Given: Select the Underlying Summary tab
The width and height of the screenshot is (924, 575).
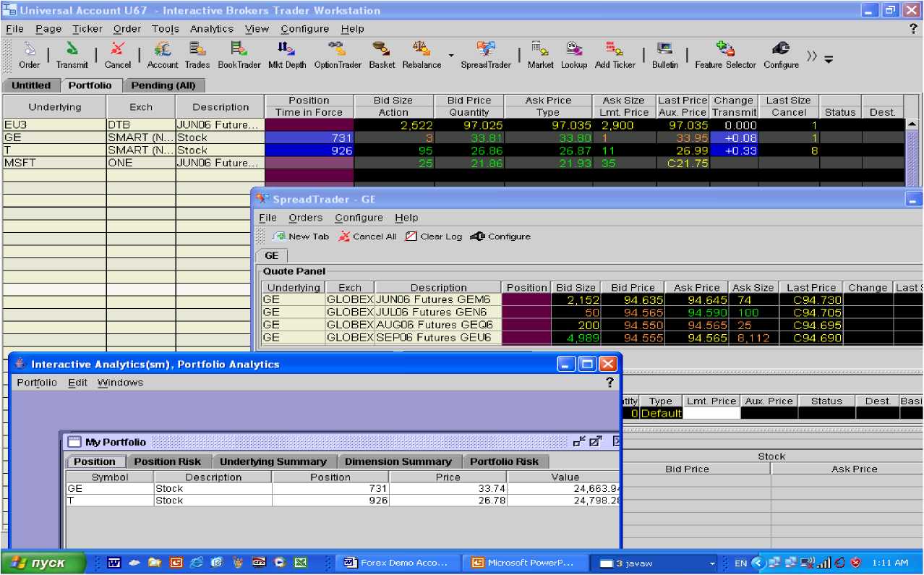Looking at the screenshot, I should 273,461.
